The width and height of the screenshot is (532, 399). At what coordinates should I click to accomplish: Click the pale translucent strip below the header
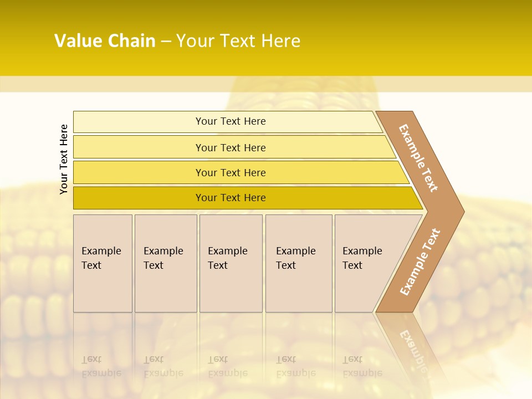click(x=266, y=84)
